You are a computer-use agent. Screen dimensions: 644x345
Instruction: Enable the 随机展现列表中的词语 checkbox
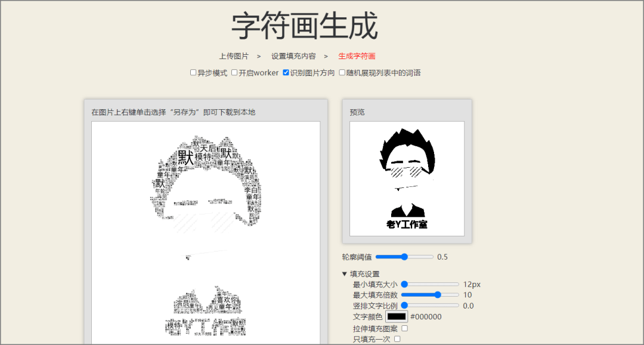342,72
